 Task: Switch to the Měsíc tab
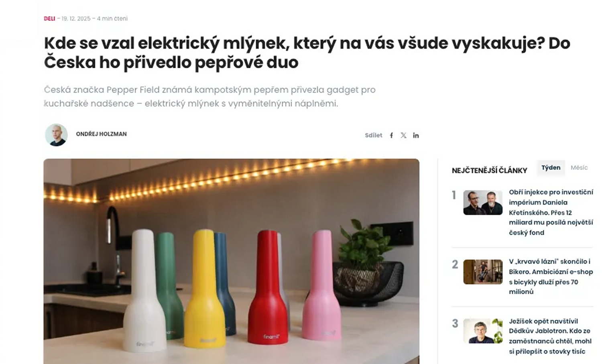(579, 168)
